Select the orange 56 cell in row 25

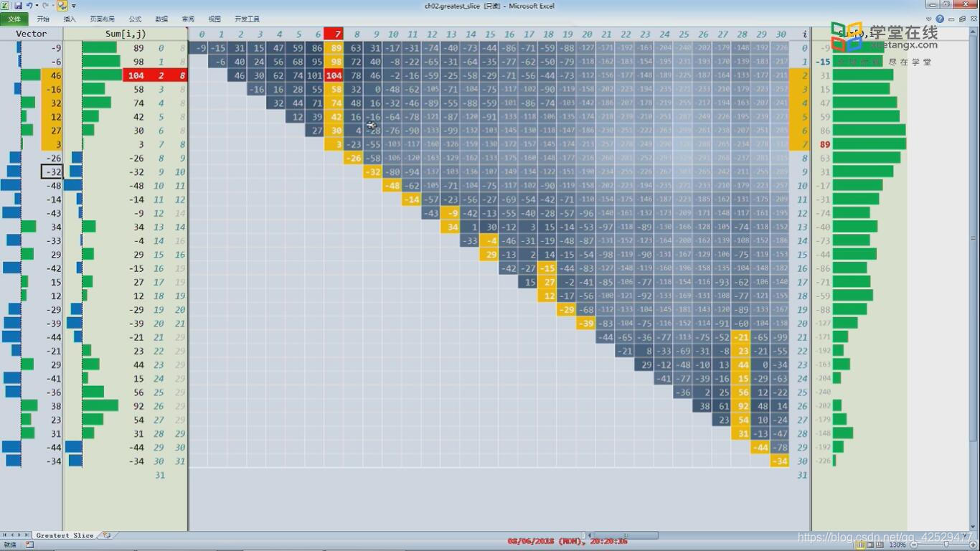742,392
